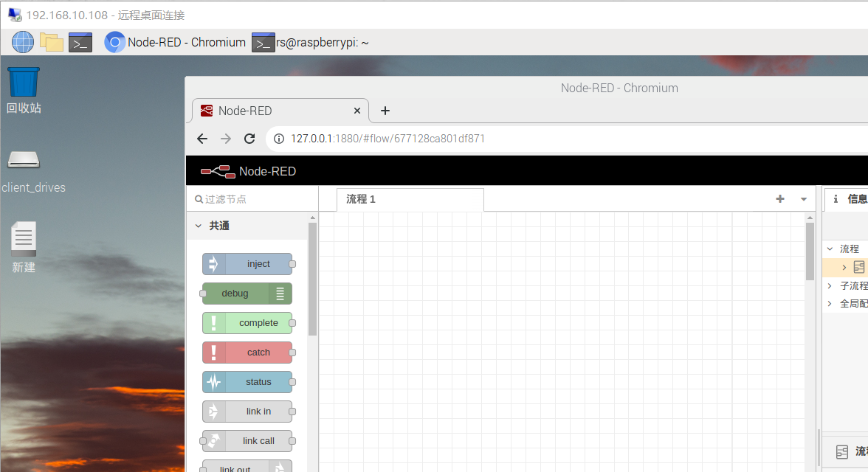This screenshot has width=868, height=472.
Task: Select the catch node in palette
Action: (x=247, y=353)
